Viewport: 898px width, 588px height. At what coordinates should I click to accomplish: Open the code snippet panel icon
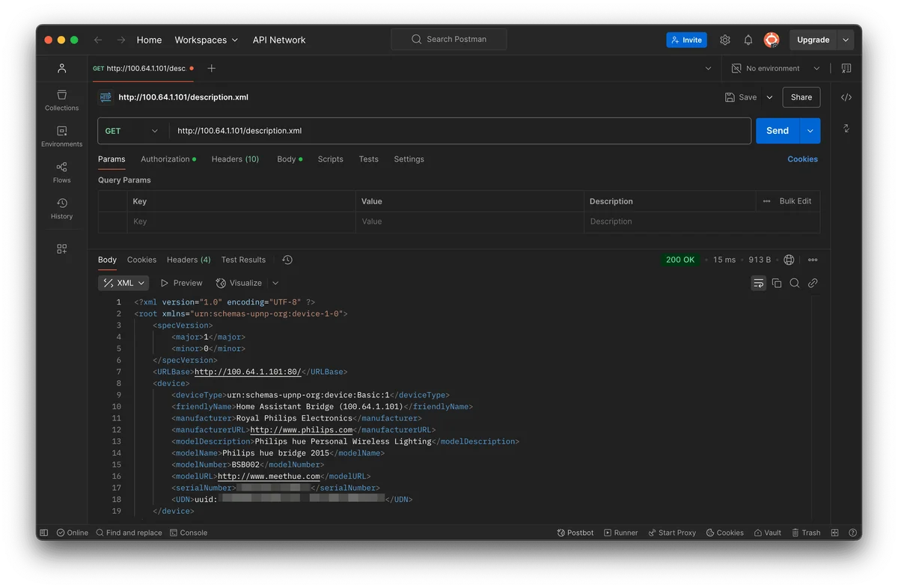pos(846,97)
